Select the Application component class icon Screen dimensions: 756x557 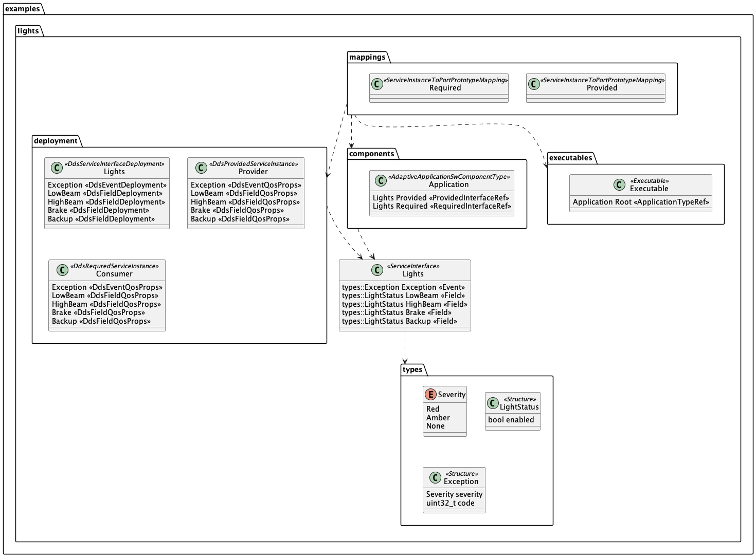click(x=380, y=180)
